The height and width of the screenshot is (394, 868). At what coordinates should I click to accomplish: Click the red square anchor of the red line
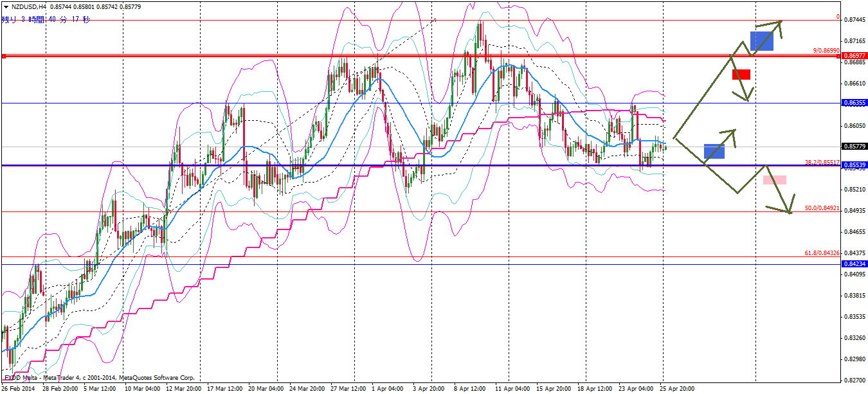[4, 57]
